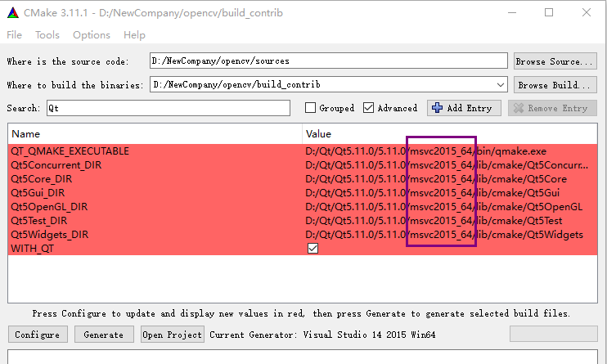Click Browse Build button
Screen dimensions: 607x364
pyautogui.click(x=555, y=85)
